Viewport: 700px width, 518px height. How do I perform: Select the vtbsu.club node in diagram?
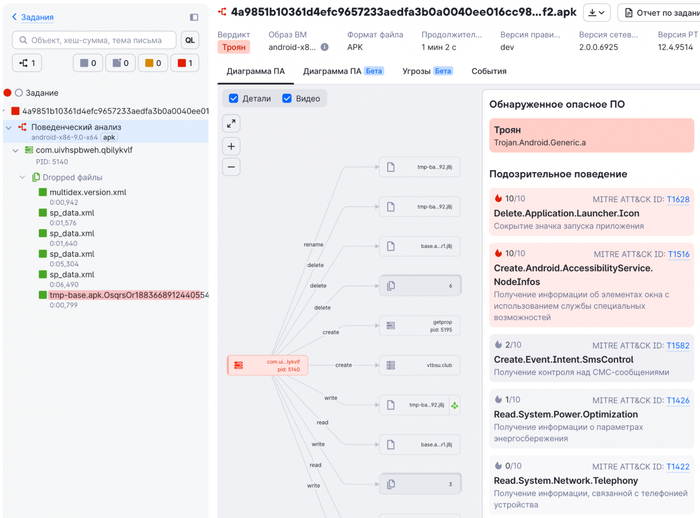click(419, 365)
